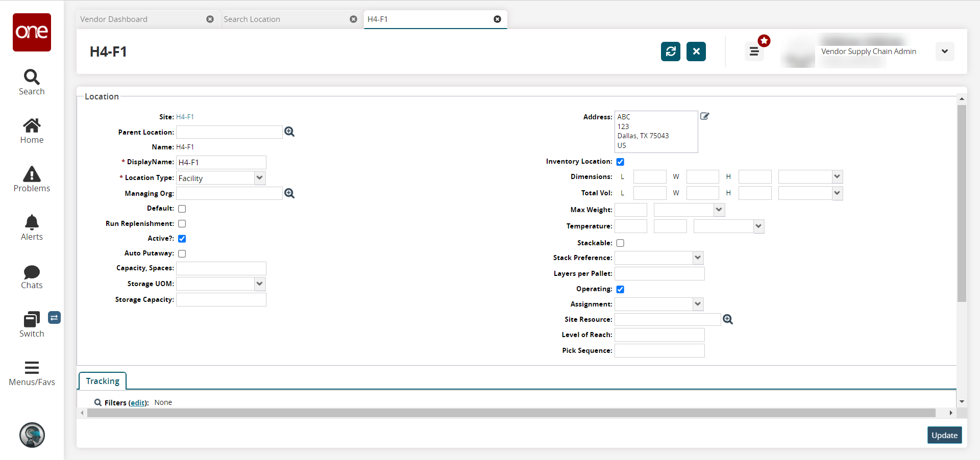Enable Run Replenishment checkbox
Image resolution: width=980 pixels, height=460 pixels.
pyautogui.click(x=182, y=224)
